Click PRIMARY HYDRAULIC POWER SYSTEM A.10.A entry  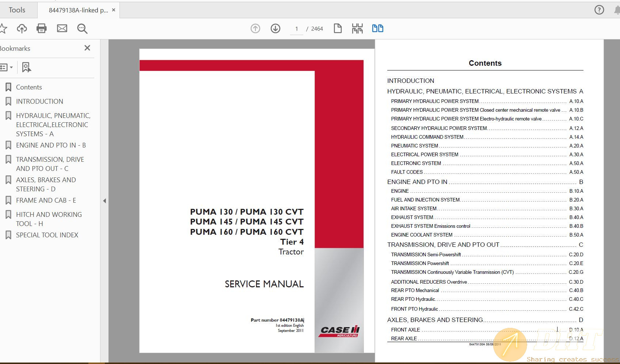pos(487,101)
